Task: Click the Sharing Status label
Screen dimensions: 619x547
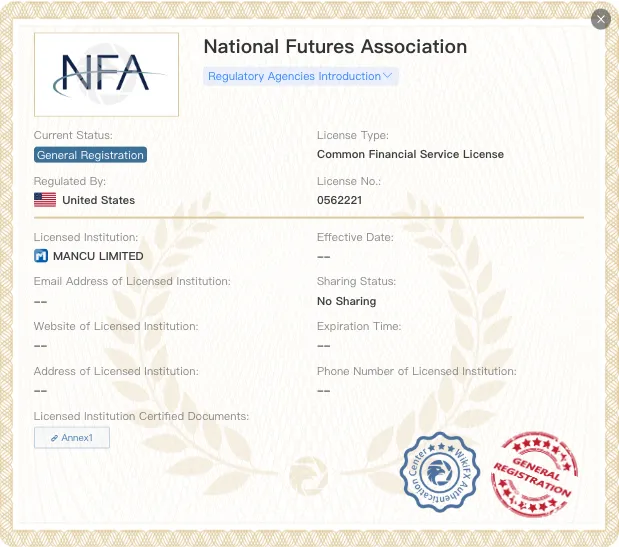Action: [356, 281]
